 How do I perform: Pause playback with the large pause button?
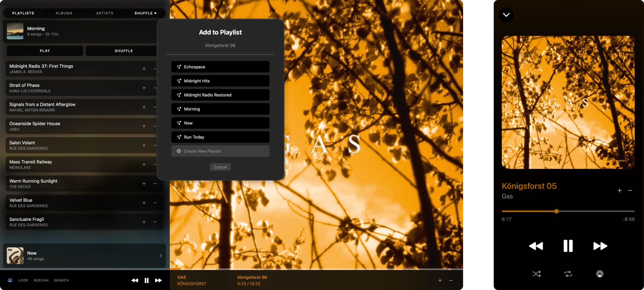coord(568,246)
